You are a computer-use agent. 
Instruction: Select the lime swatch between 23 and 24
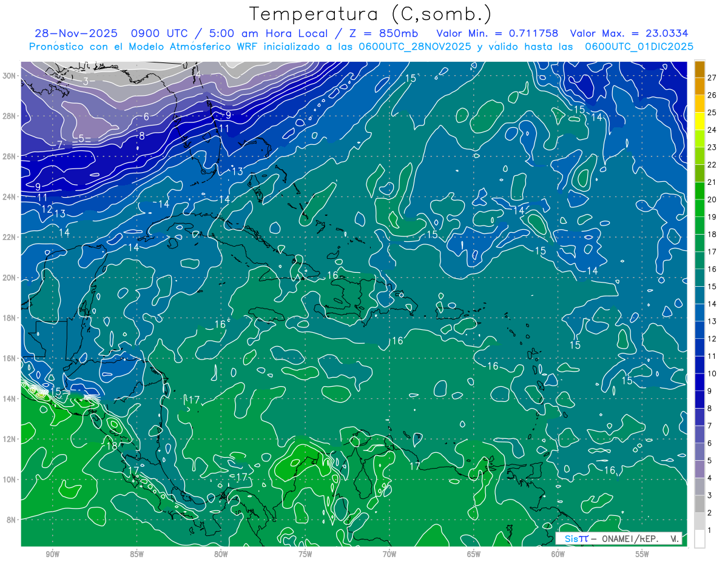point(699,138)
